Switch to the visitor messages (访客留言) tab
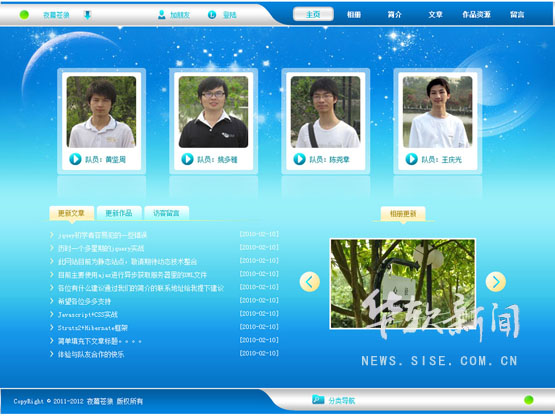Image resolution: width=555 pixels, height=416 pixels. [166, 213]
